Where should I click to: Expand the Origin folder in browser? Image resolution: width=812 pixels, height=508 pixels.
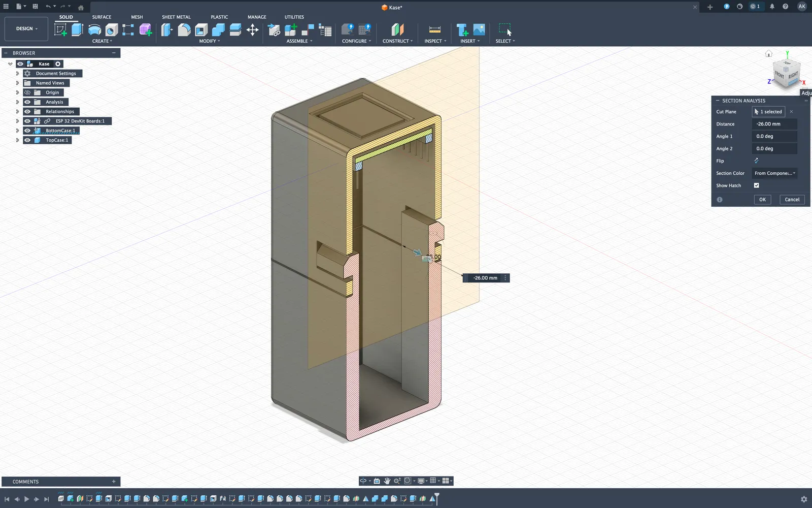tap(18, 92)
